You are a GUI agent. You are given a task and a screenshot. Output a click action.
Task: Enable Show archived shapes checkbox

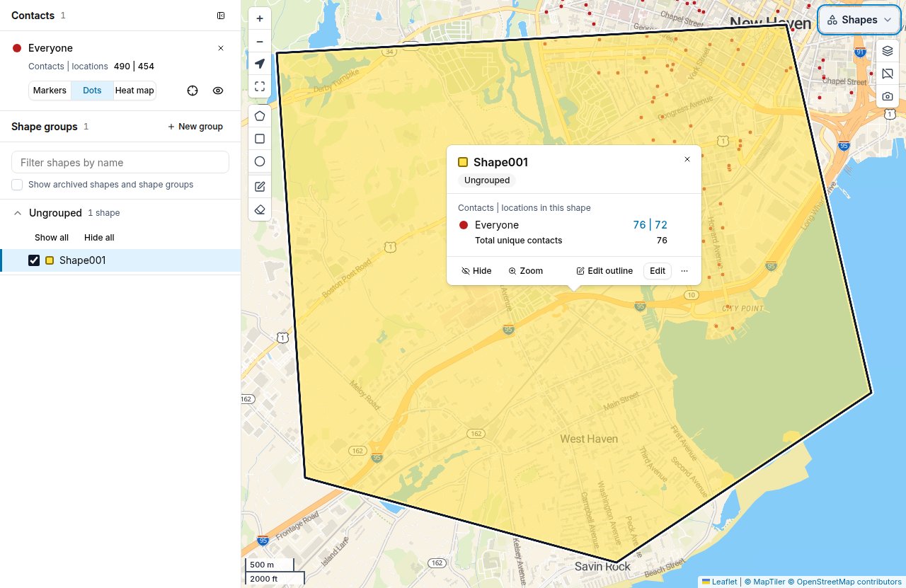pos(17,185)
